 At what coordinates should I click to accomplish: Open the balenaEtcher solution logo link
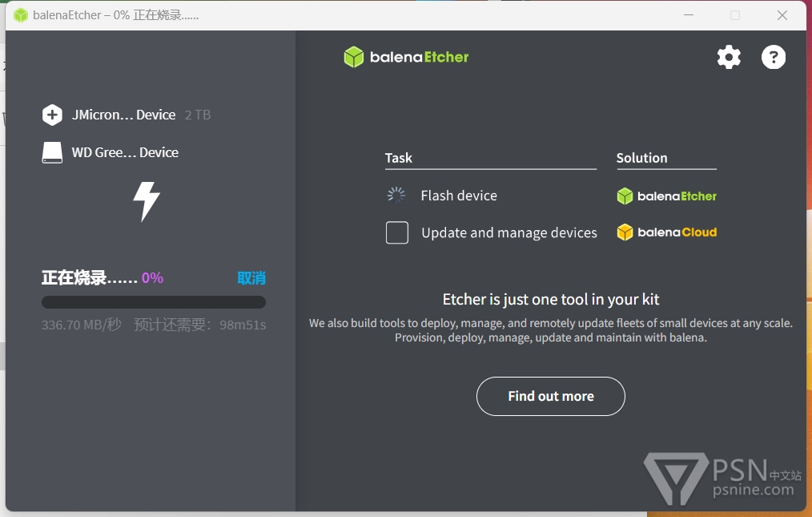pyautogui.click(x=667, y=196)
